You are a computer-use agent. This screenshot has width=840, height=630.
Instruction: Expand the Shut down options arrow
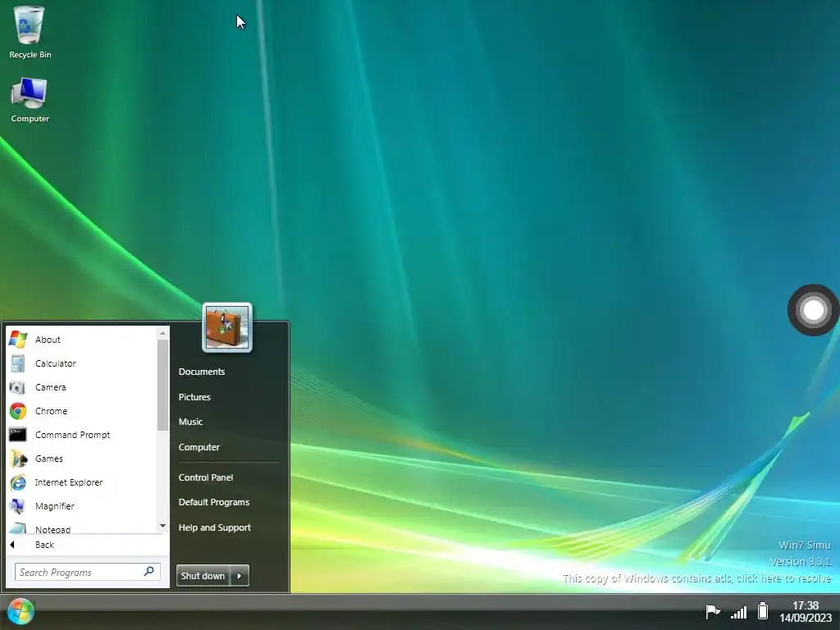240,575
